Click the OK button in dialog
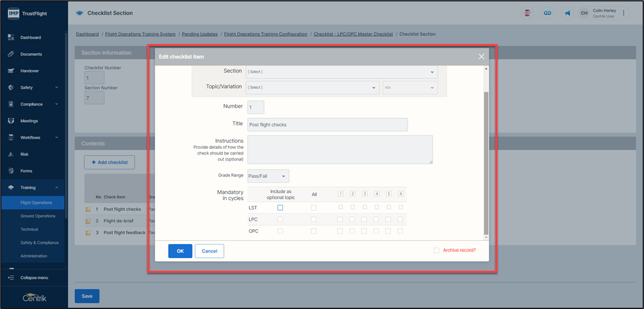The image size is (644, 309). point(180,251)
